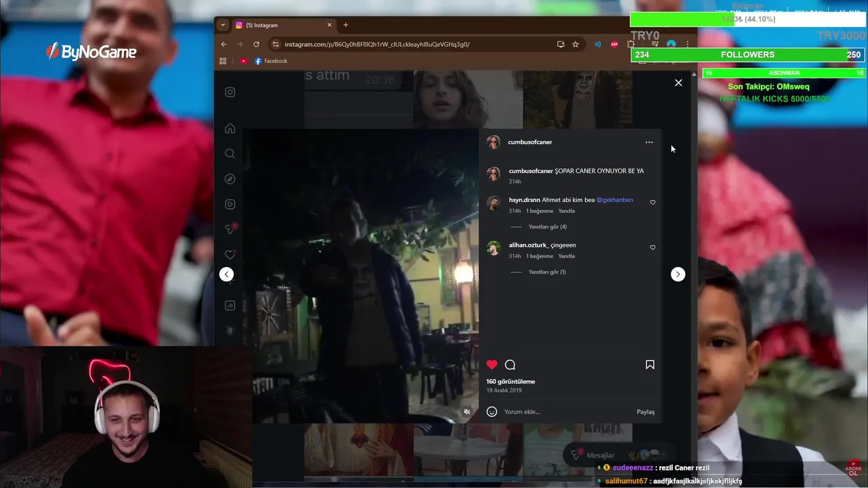Focus the 'Yorum ekle...' comment field

[566, 411]
